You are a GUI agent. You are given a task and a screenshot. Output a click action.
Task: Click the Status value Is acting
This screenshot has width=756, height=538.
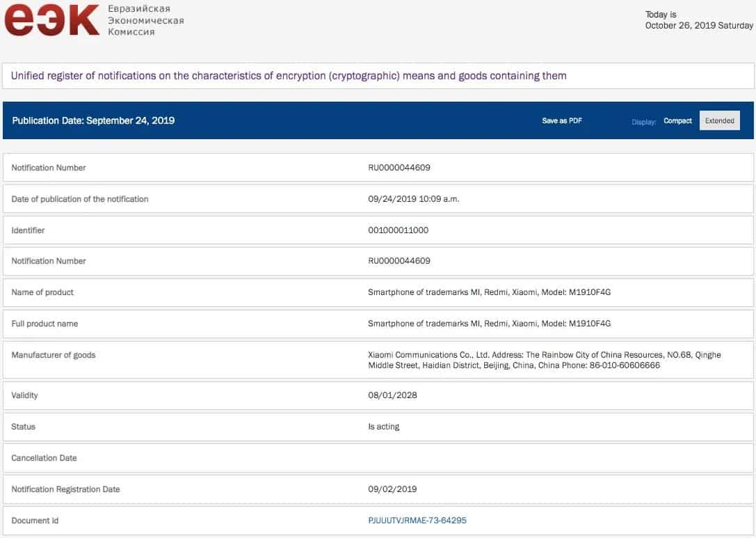coord(384,427)
